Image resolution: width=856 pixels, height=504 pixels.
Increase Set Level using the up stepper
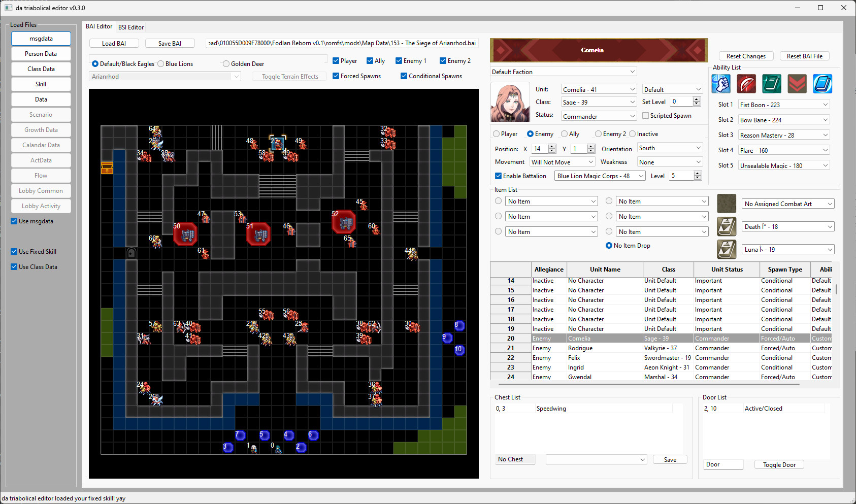tap(697, 98)
